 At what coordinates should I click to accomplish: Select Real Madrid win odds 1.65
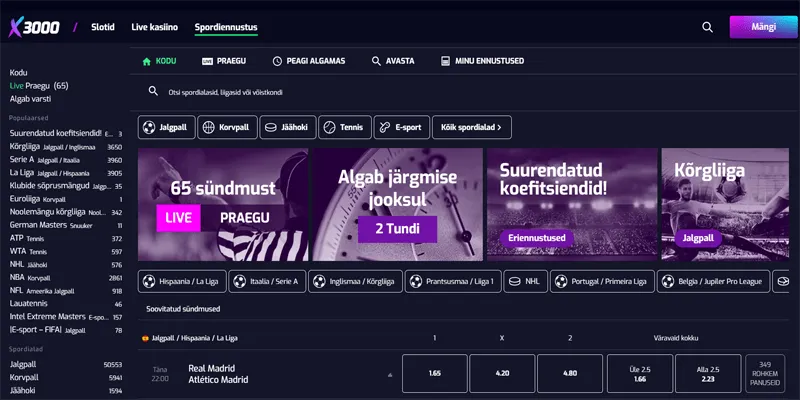pos(435,373)
